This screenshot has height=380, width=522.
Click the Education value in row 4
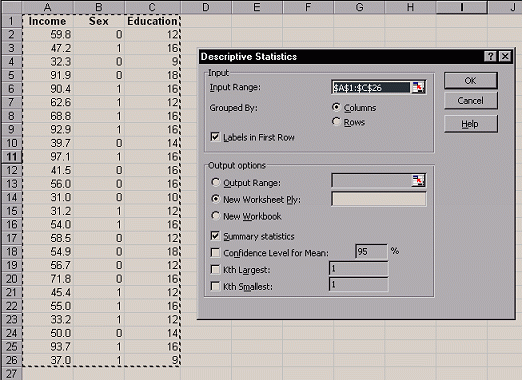point(152,62)
